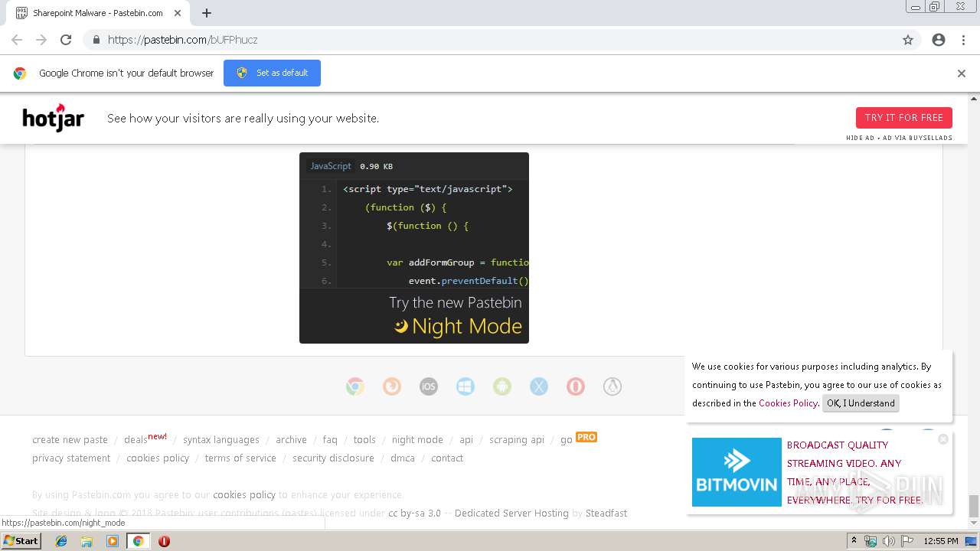Open the Dedicated Server Hosting link
Screen dimensions: 980x551
click(x=511, y=514)
